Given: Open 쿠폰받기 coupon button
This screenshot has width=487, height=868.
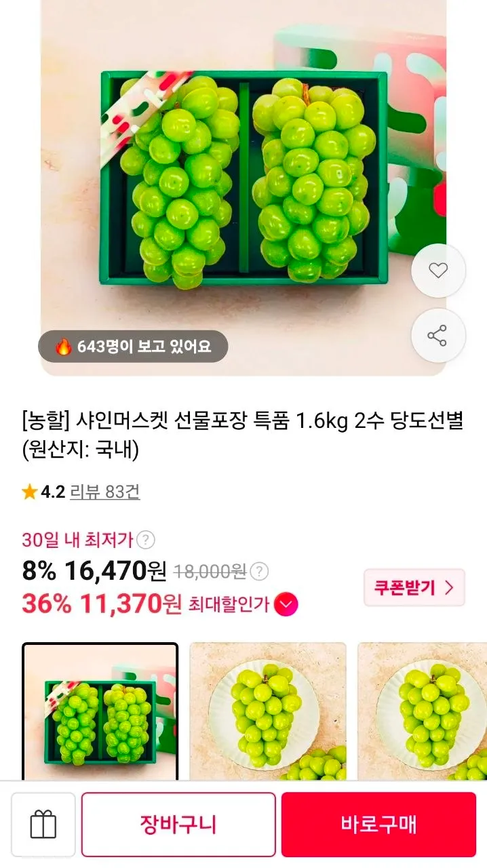Looking at the screenshot, I should point(414,587).
